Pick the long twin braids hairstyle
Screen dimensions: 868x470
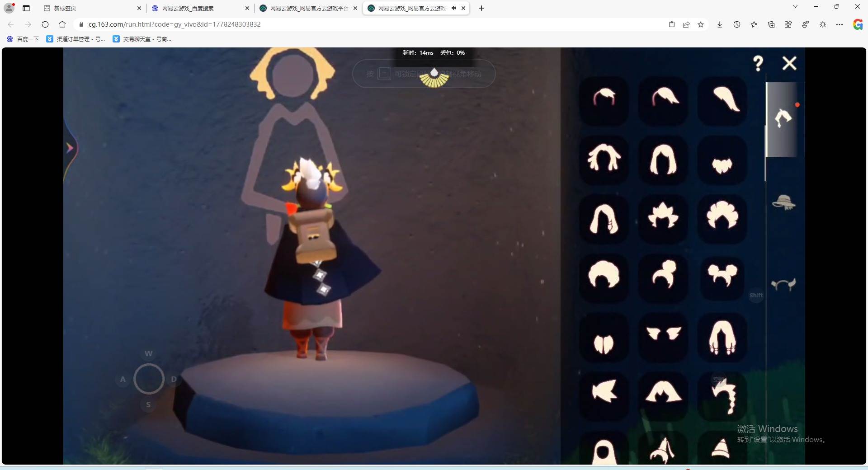click(x=722, y=337)
